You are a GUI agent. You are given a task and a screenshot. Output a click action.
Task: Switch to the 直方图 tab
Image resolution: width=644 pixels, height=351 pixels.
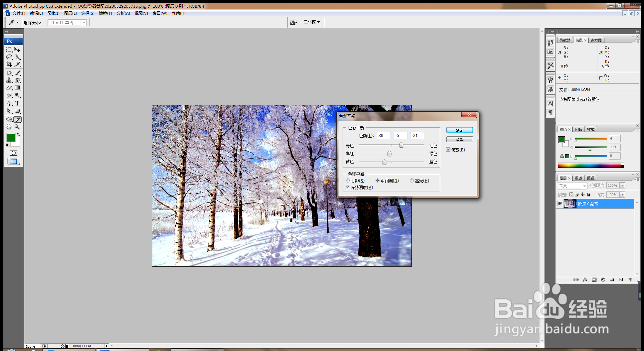(596, 40)
